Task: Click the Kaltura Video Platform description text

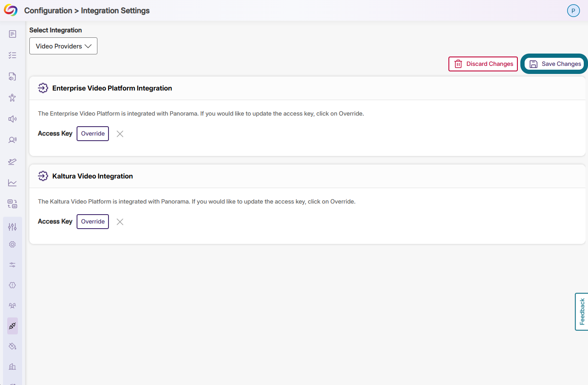Action: [x=197, y=201]
